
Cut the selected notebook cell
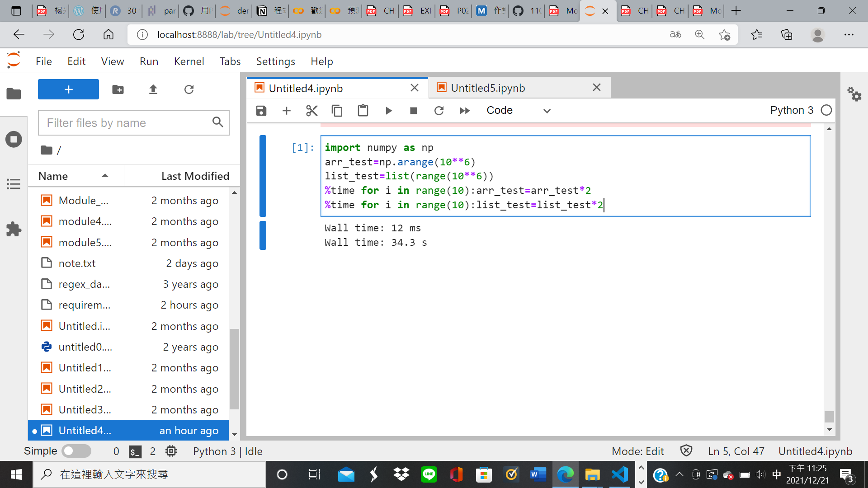[x=311, y=110]
